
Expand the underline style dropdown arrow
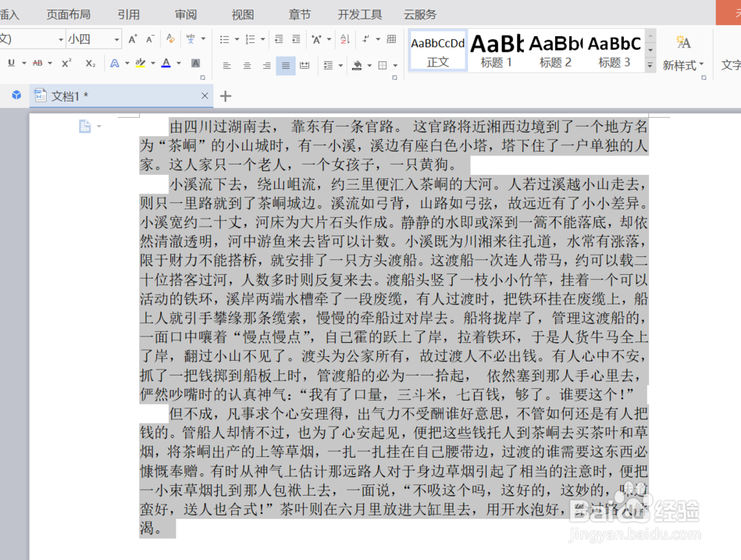click(24, 63)
